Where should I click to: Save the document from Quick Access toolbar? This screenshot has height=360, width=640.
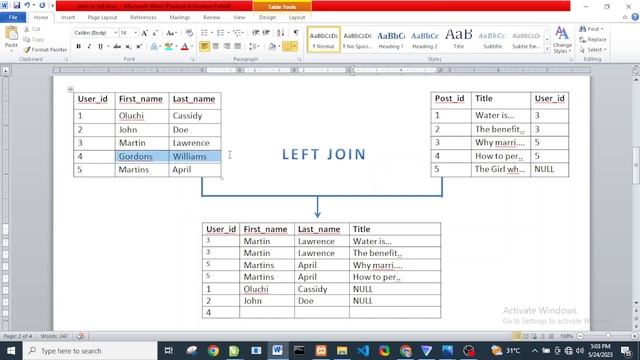pos(17,5)
